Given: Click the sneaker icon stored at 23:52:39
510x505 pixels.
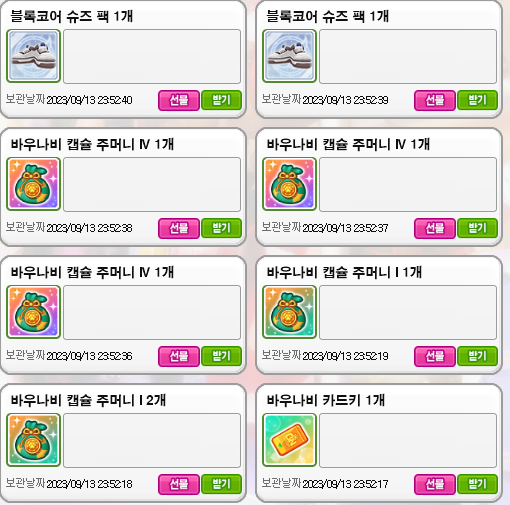Looking at the screenshot, I should point(289,56).
